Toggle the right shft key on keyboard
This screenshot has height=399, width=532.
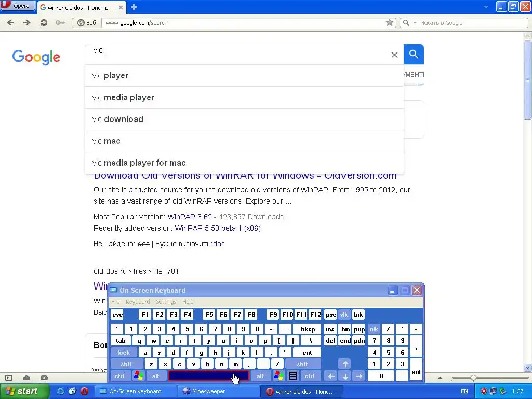click(x=302, y=364)
